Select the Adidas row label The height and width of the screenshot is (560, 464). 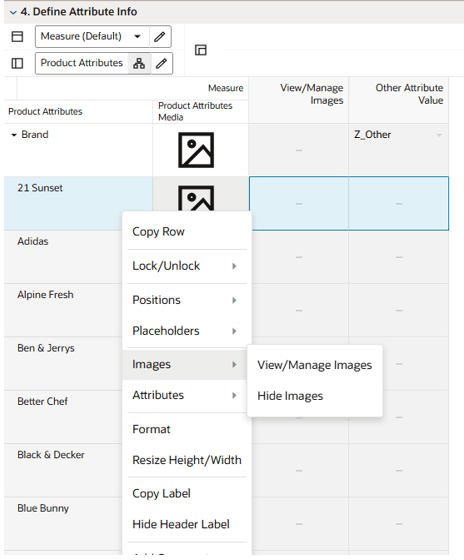coord(33,241)
